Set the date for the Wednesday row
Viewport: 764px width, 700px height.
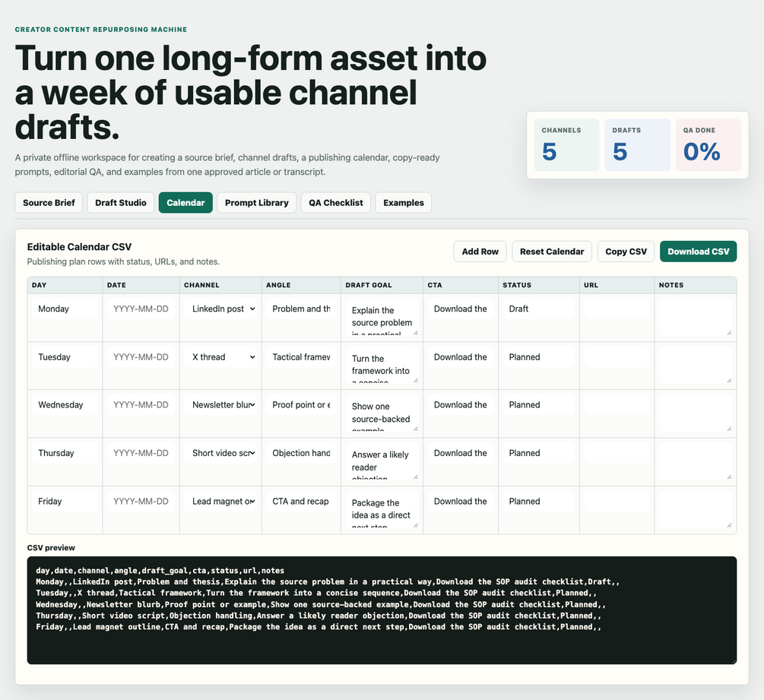(141, 405)
